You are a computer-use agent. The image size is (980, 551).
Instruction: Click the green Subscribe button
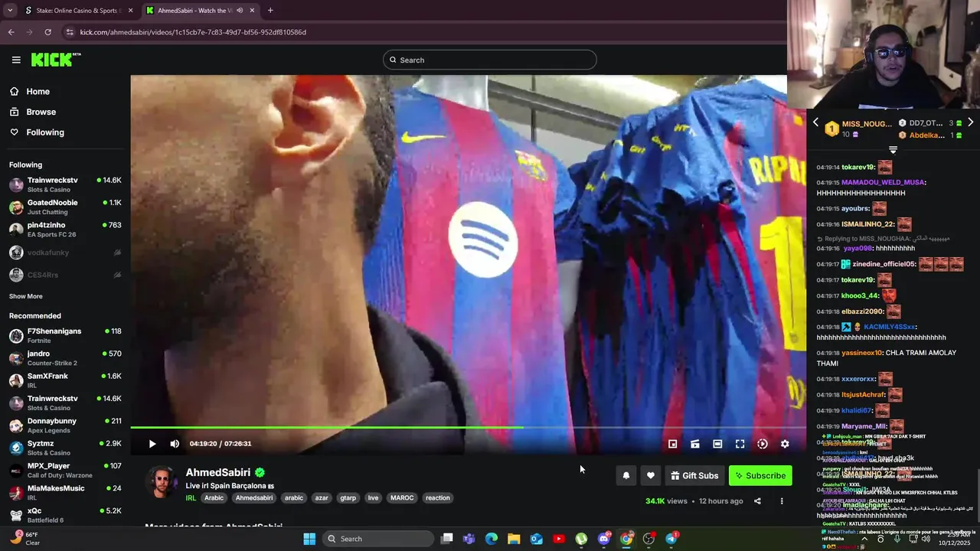tap(760, 475)
